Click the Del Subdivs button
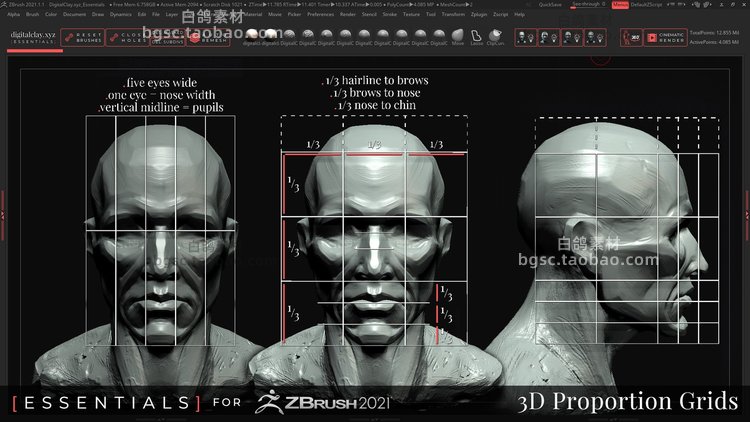 tap(168, 42)
